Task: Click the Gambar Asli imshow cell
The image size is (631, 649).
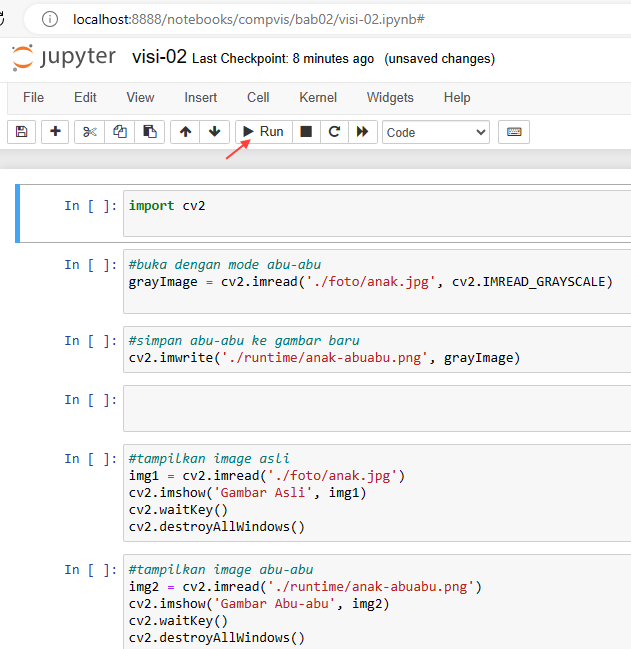Action: point(377,493)
